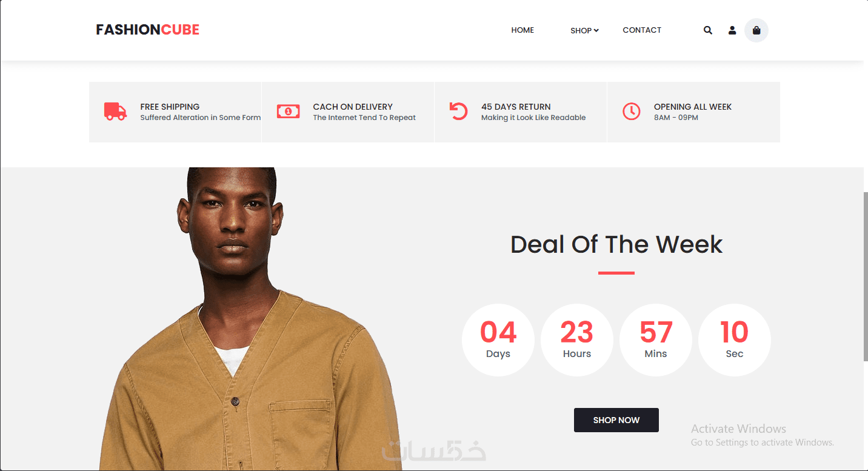The height and width of the screenshot is (471, 868).
Task: Click the Mins countdown circle
Action: (656, 340)
